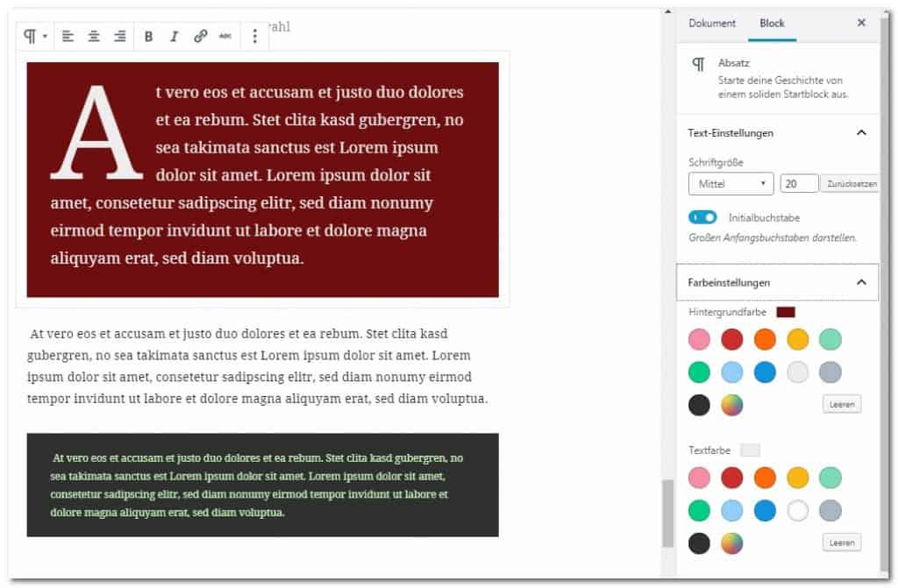Apply strikethrough formatting
Screen dimensions: 898x588
point(225,37)
